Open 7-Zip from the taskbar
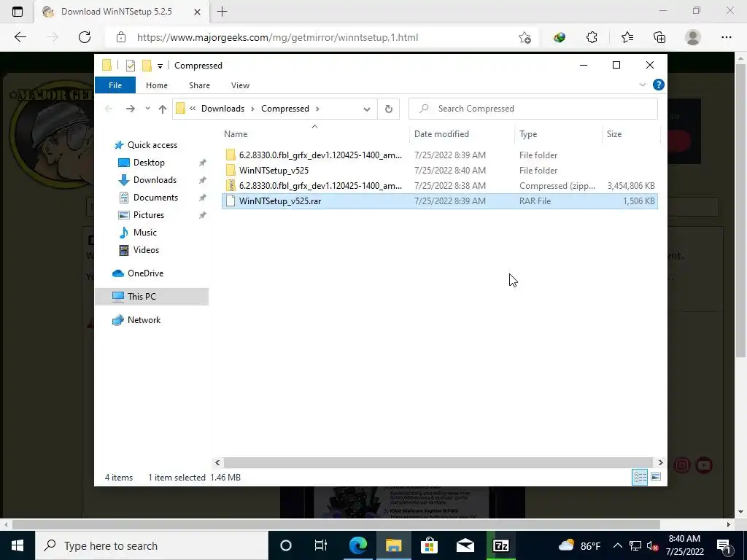The image size is (747, 560). pos(500,545)
